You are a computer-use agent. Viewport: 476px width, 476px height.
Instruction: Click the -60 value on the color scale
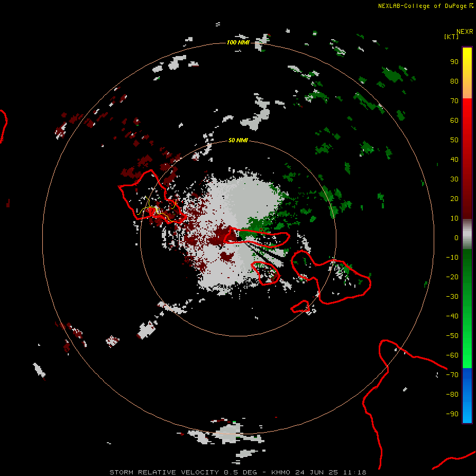point(452,355)
